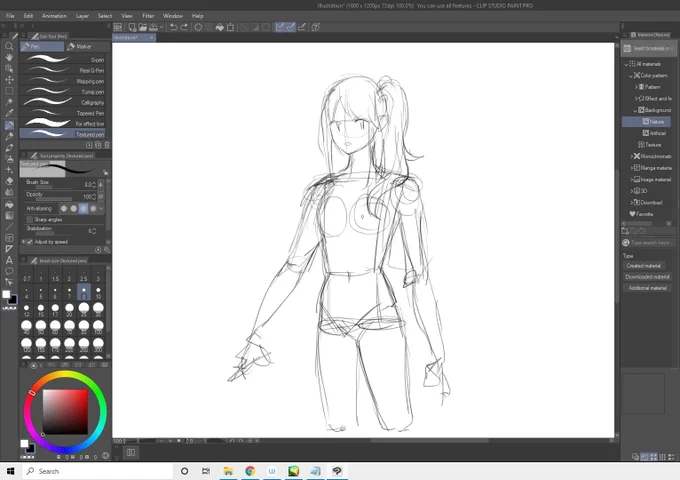Delete the sub tool with the trash icon
This screenshot has width=680, height=480.
pos(107,145)
